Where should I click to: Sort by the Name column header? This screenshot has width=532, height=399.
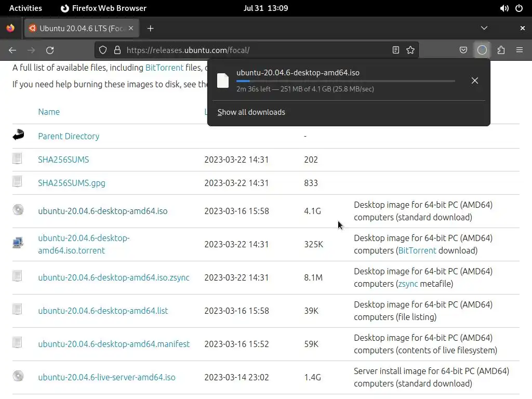pyautogui.click(x=49, y=112)
